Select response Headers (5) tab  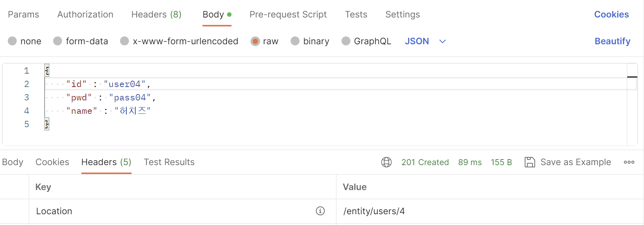[106, 162]
